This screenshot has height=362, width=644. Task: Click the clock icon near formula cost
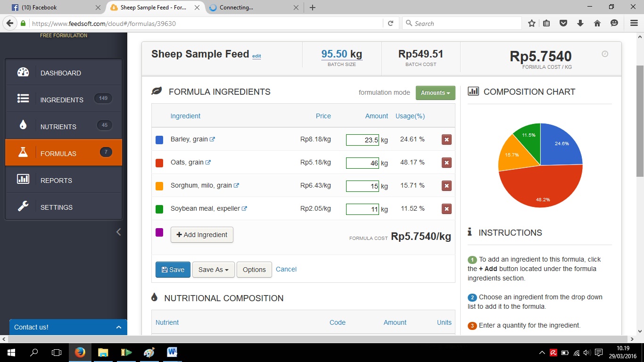click(605, 54)
